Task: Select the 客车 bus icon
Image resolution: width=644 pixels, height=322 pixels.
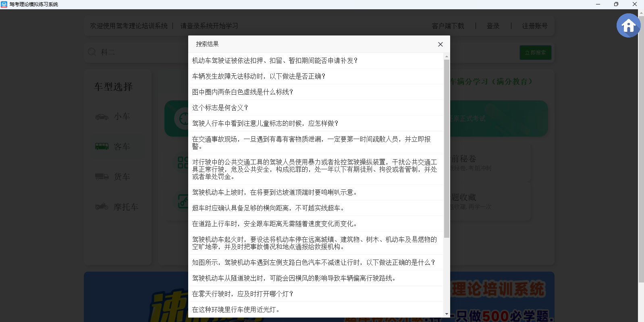Action: (102, 147)
